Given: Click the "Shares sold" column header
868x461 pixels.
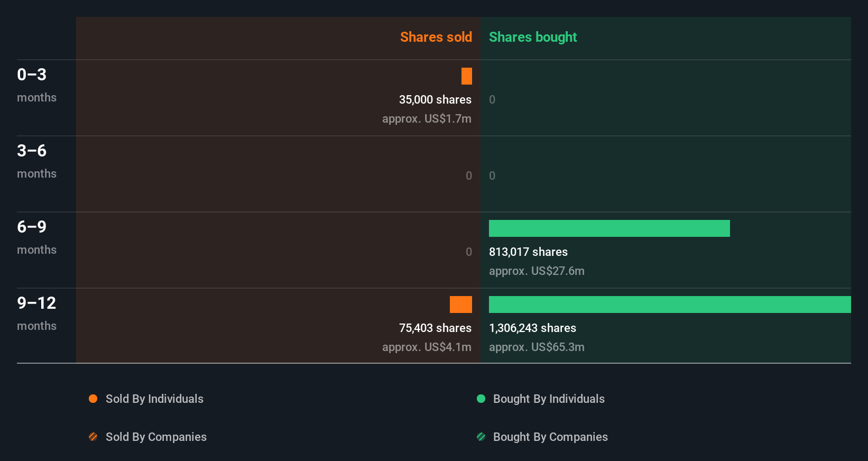Looking at the screenshot, I should pyautogui.click(x=436, y=37).
